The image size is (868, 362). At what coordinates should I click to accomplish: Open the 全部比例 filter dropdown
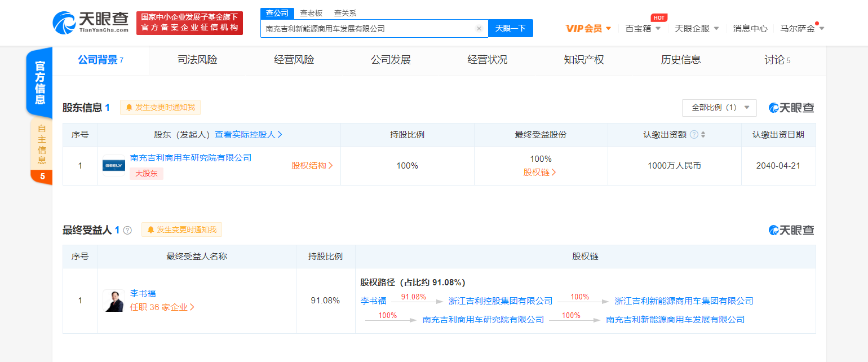(x=719, y=107)
